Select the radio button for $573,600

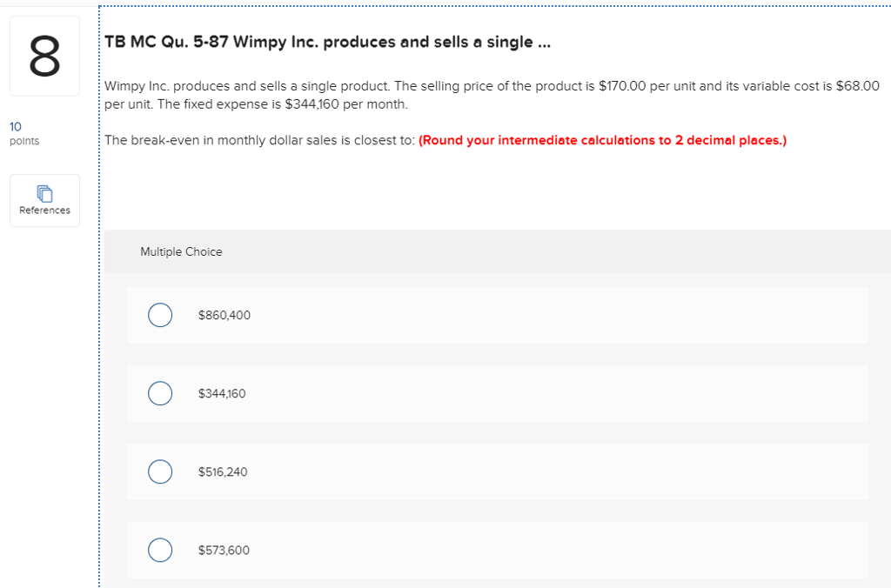click(x=160, y=550)
